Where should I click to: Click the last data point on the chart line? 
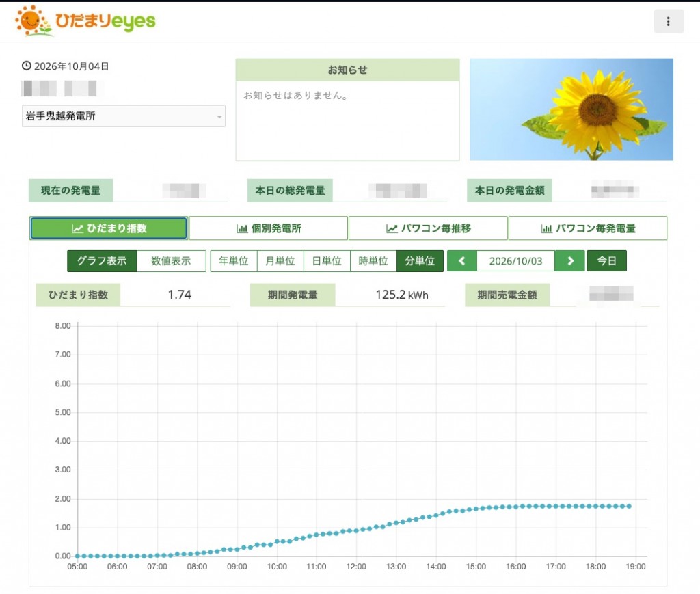pos(629,506)
